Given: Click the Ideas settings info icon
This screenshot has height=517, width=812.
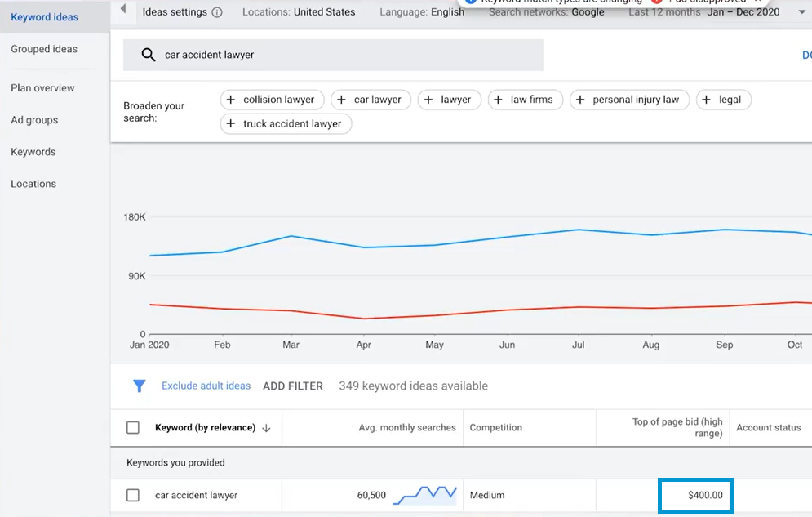Looking at the screenshot, I should click(217, 12).
